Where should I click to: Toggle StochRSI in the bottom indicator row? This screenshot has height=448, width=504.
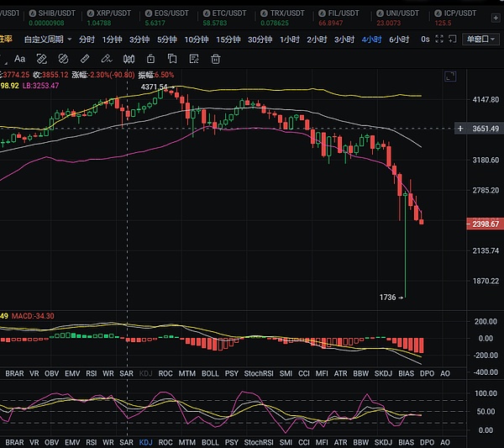coord(258,442)
